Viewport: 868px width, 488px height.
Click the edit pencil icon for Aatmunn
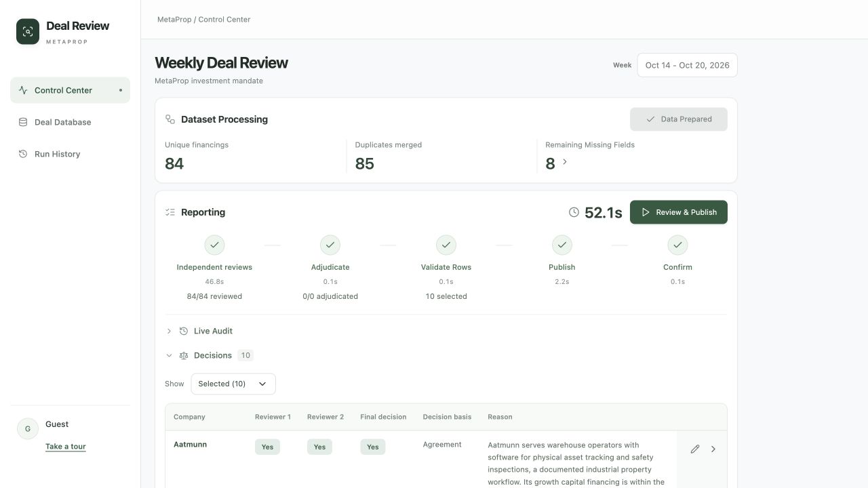click(x=695, y=449)
